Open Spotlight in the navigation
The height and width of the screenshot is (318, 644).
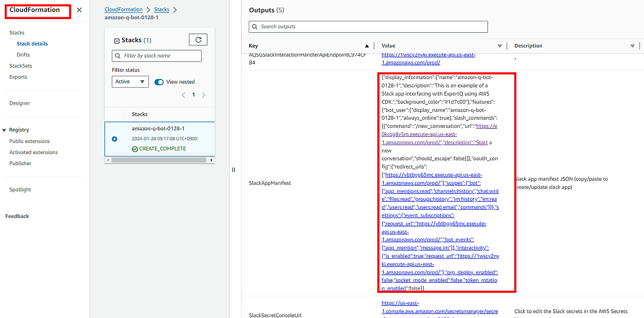(20, 190)
